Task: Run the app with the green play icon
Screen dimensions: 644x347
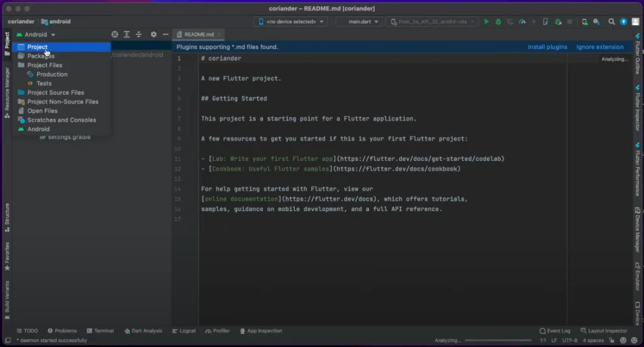Action: pos(486,22)
